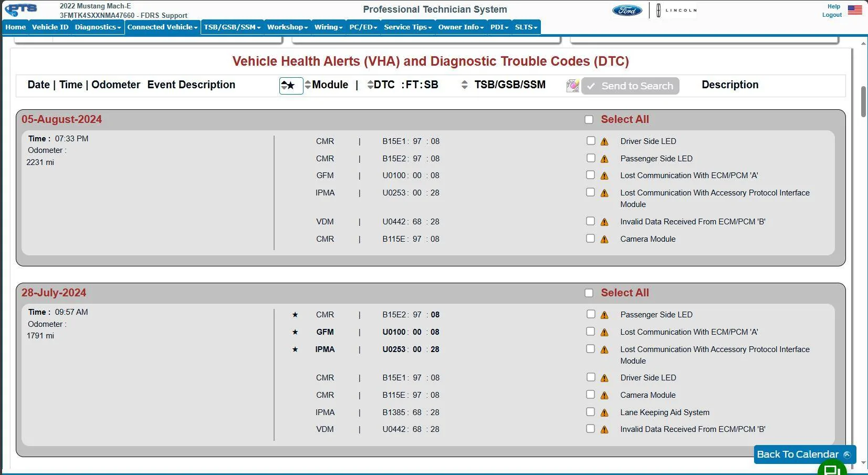Click the Ford oval logo

[x=627, y=10]
